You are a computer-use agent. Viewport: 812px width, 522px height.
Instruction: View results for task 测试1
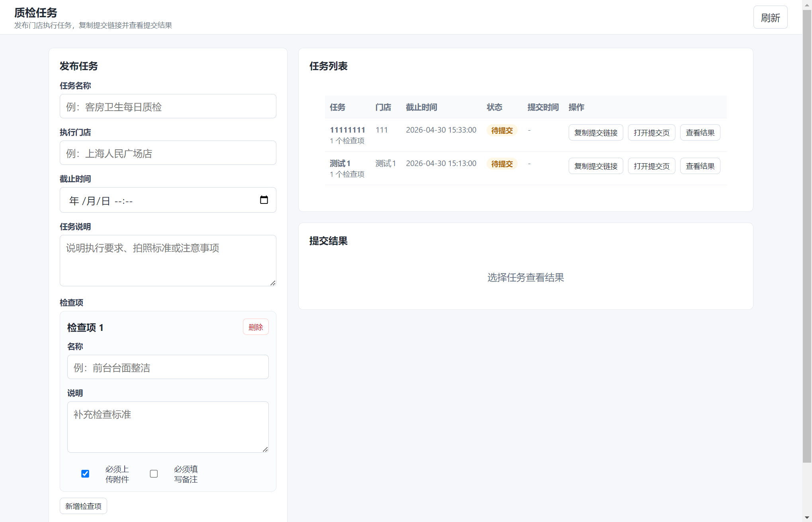[700, 166]
